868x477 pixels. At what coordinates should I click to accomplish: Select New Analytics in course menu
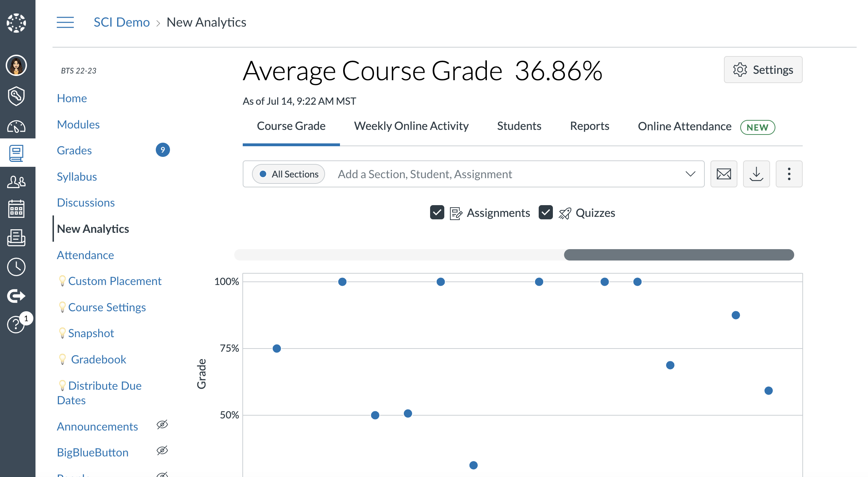point(93,229)
